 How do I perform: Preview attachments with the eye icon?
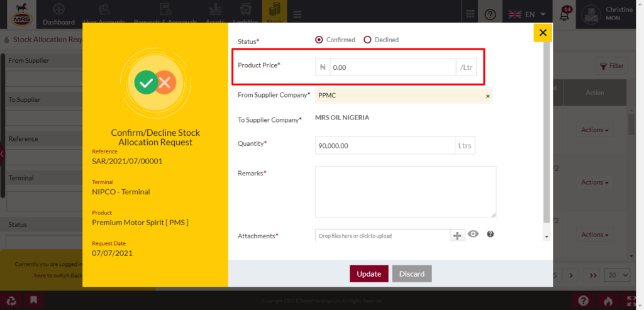pos(474,234)
